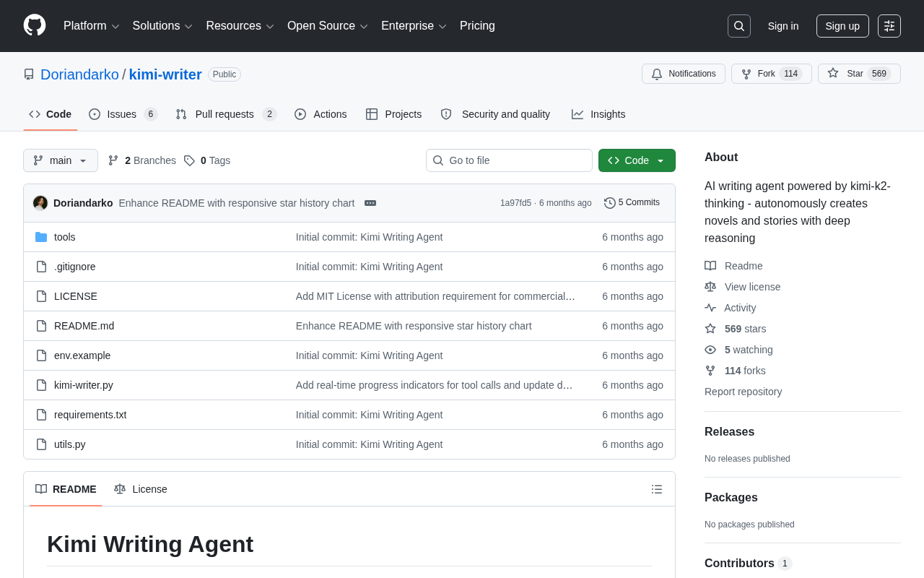Click the eye icon beside 5 watching
Image resolution: width=924 pixels, height=578 pixels.
710,350
